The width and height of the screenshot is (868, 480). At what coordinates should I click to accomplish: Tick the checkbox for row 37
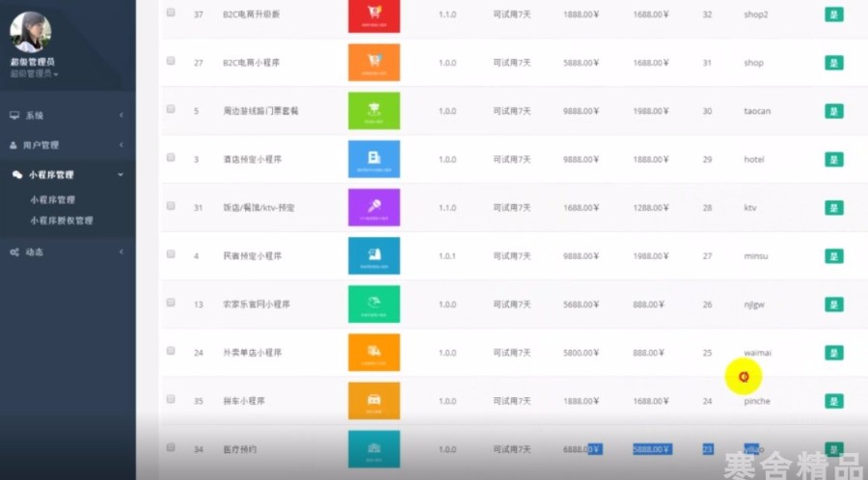pyautogui.click(x=171, y=13)
